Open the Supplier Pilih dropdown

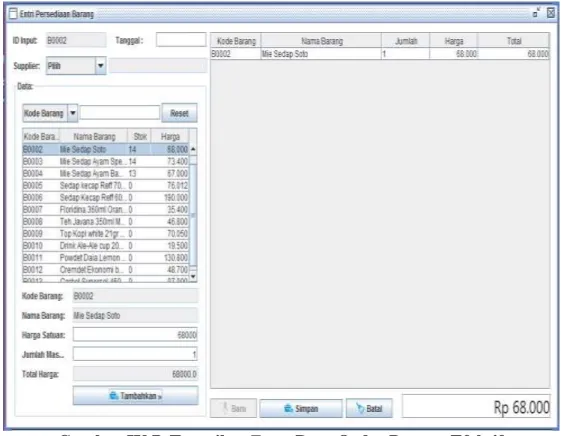[x=101, y=66]
